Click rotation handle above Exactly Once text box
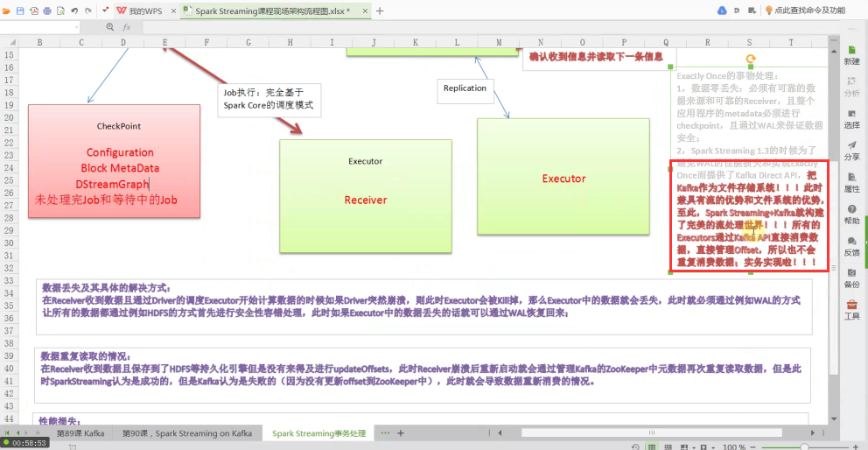This screenshot has height=450, width=868. [x=751, y=59]
